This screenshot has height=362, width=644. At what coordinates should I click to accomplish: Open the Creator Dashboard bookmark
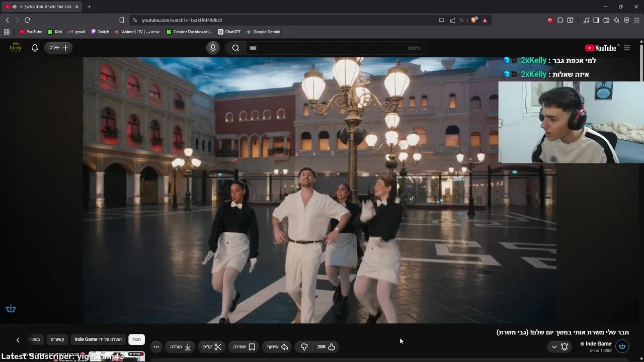pos(190,32)
